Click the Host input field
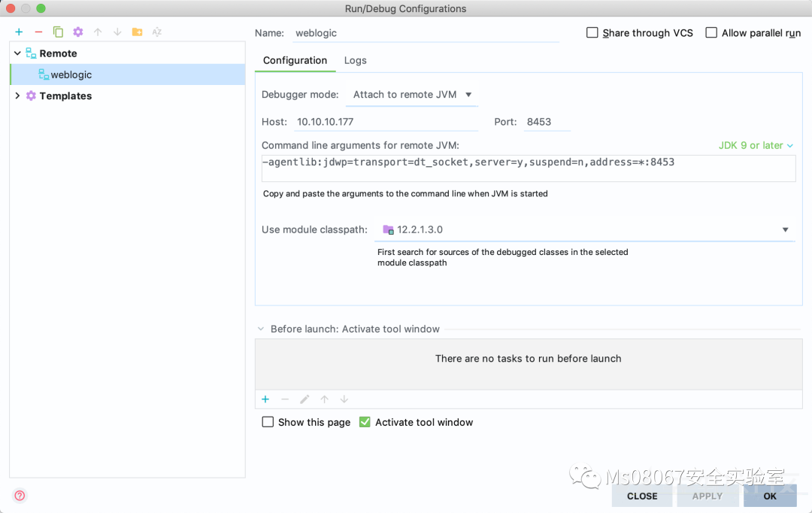The width and height of the screenshot is (812, 513). [386, 122]
